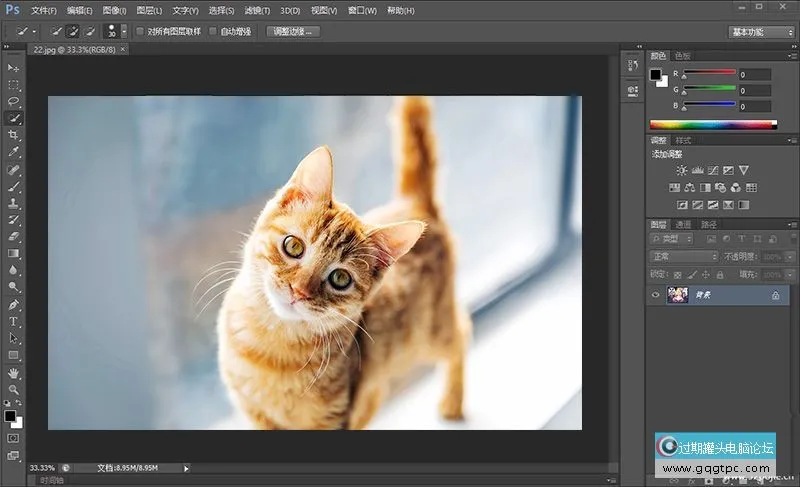Click the Brightness/Contrast sun adjustment icon
Screen dimensions: 800x487
(682, 171)
